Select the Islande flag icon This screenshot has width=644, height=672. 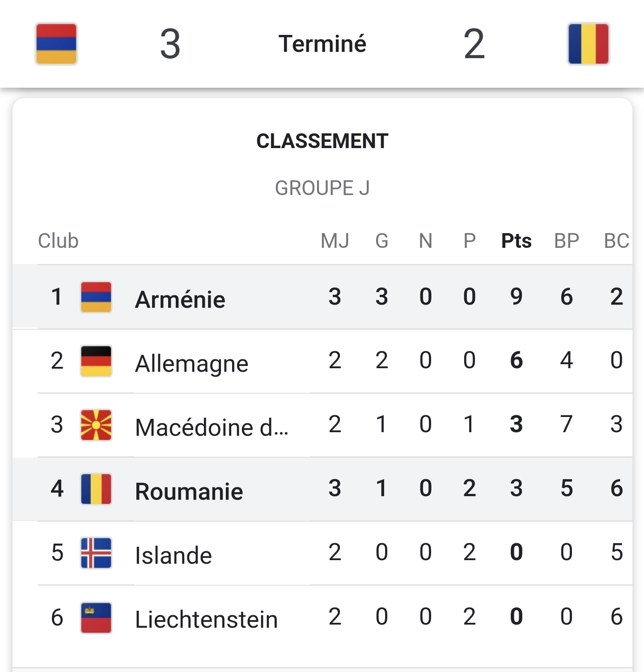tap(96, 553)
